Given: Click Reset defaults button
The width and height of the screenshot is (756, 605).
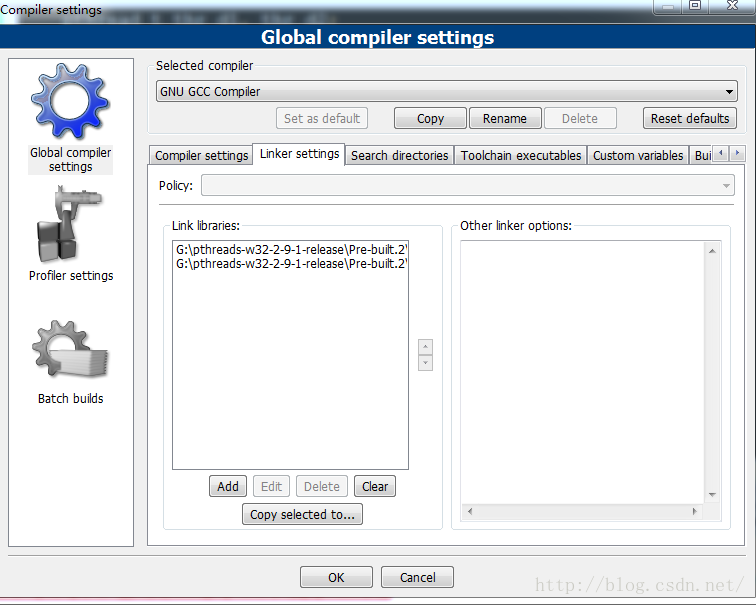Looking at the screenshot, I should tap(690, 118).
